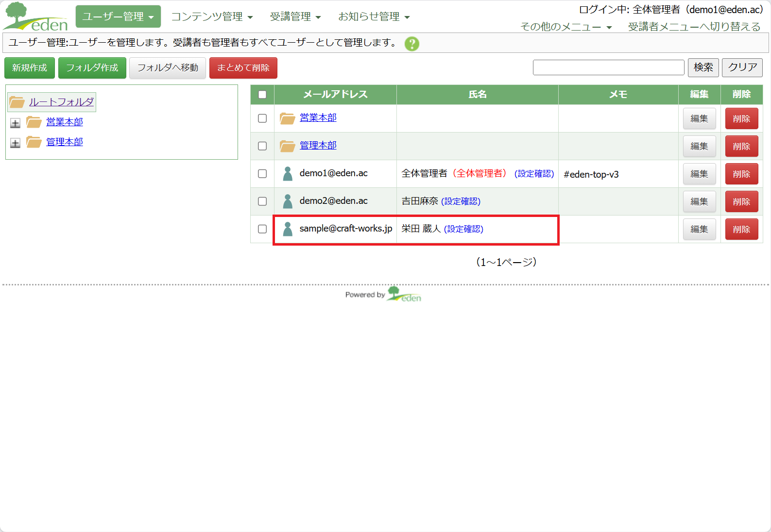Open the お知らせ管理 dropdown menu
This screenshot has width=771, height=532.
[374, 17]
